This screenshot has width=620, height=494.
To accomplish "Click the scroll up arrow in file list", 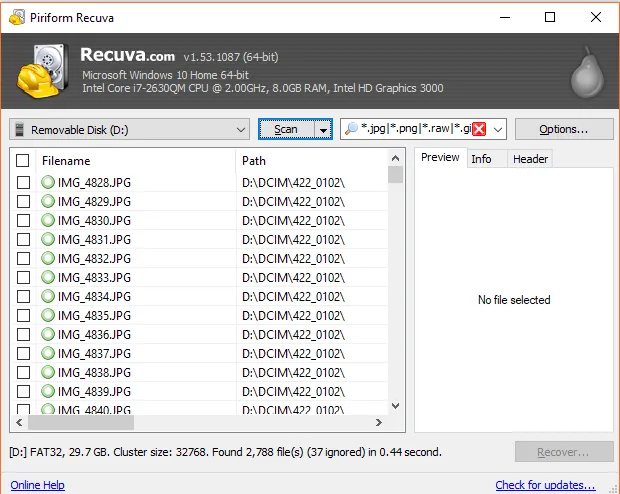I will [x=395, y=159].
